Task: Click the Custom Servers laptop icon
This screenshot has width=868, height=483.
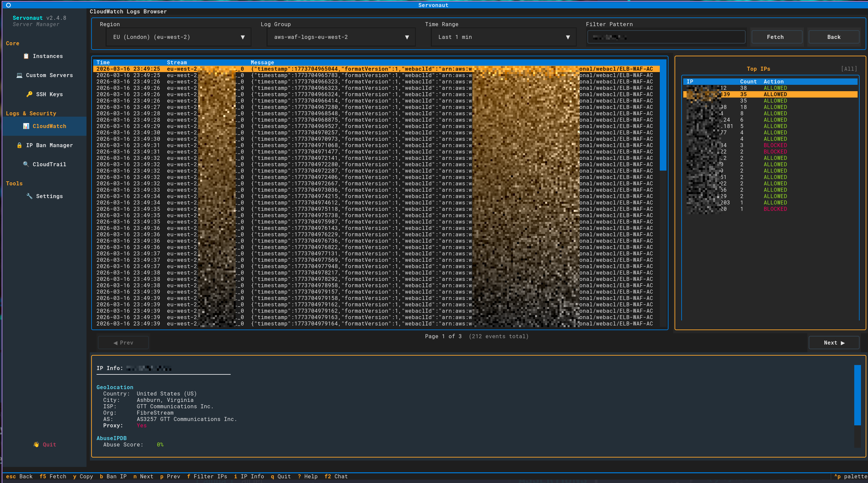Action: pos(19,75)
